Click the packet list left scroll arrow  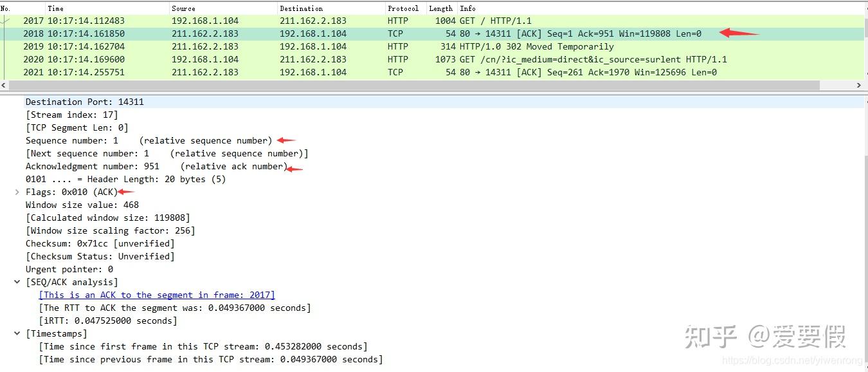(5, 85)
